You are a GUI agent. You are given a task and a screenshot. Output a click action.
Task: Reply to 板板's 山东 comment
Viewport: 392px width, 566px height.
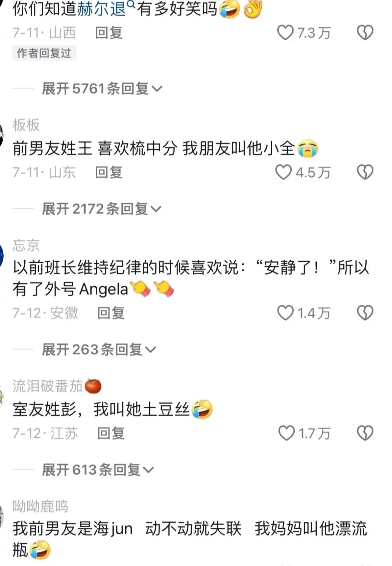[x=109, y=172]
